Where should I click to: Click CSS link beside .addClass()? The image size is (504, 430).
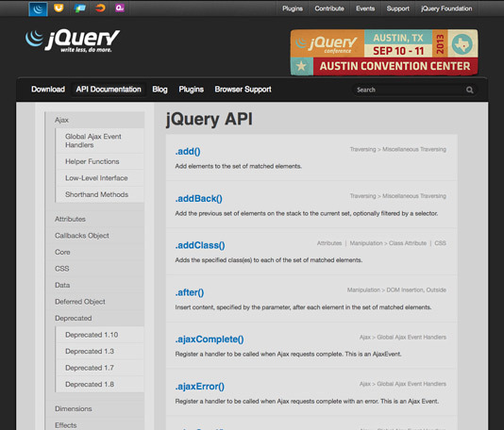click(440, 243)
